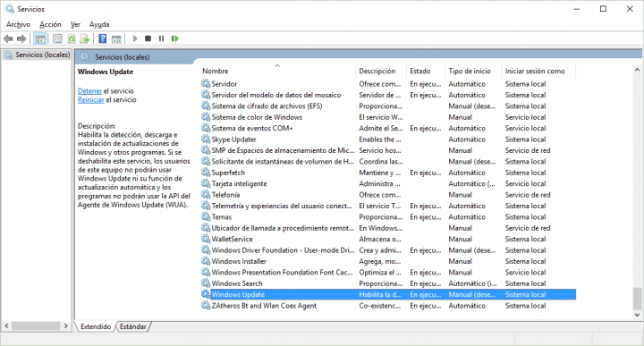Click the vertical scrollbar thumb
Viewport: 644px width, 346px height.
point(637,299)
